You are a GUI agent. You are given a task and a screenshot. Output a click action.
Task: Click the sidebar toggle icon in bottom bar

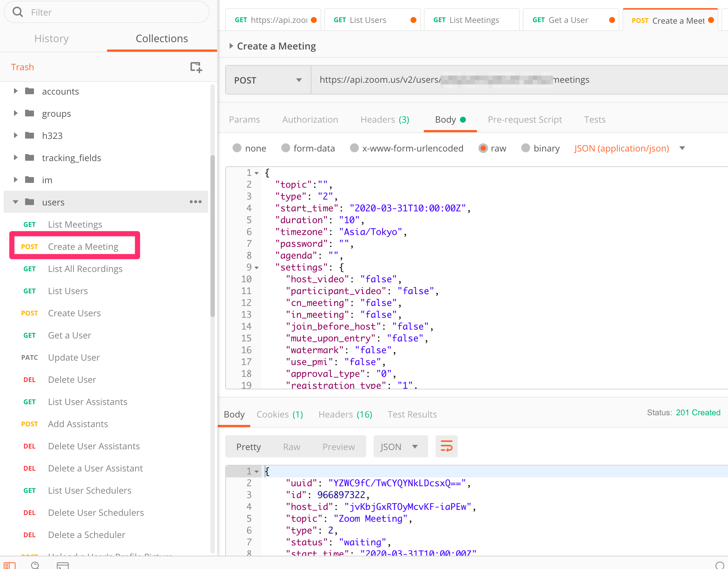tap(10, 565)
